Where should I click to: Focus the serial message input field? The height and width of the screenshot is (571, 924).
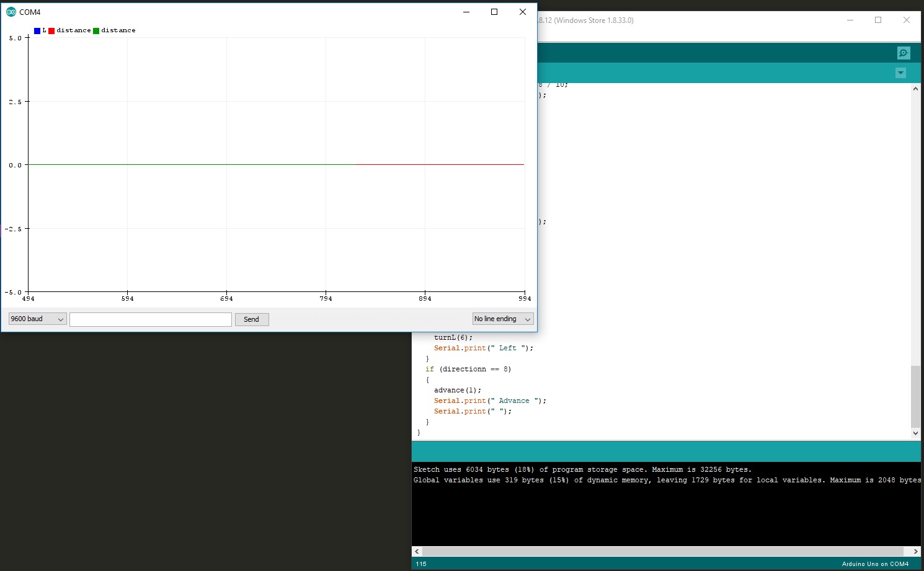coord(151,319)
